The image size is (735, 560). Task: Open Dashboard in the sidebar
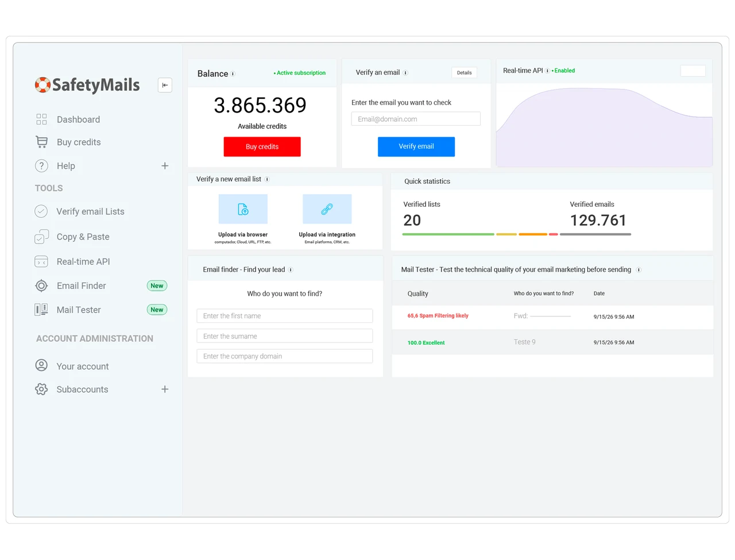pos(78,119)
